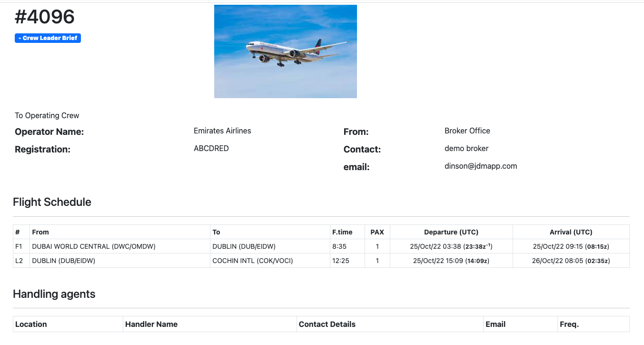644x345 pixels.
Task: Click the Flight Schedule section heading
Action: pos(52,202)
